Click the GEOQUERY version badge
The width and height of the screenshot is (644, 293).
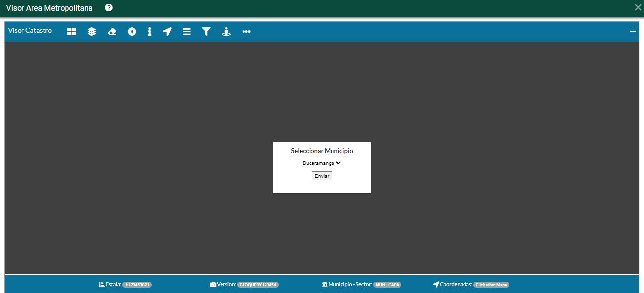258,285
